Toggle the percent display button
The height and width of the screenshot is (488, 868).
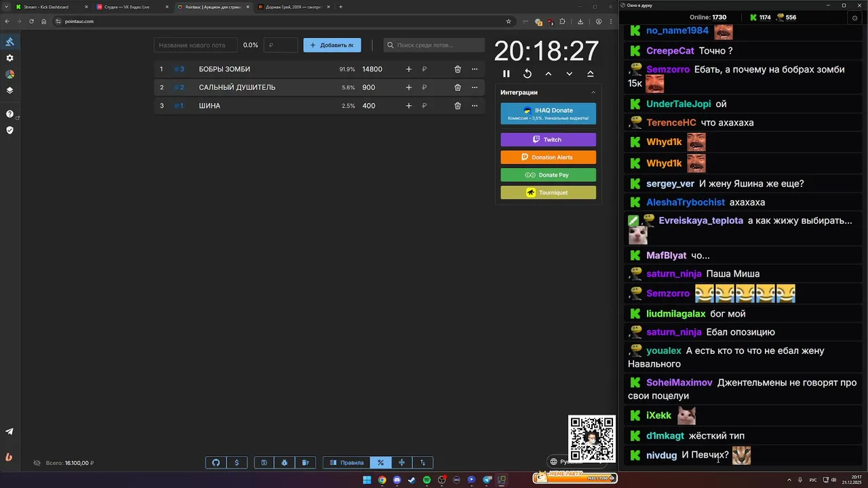[380, 463]
